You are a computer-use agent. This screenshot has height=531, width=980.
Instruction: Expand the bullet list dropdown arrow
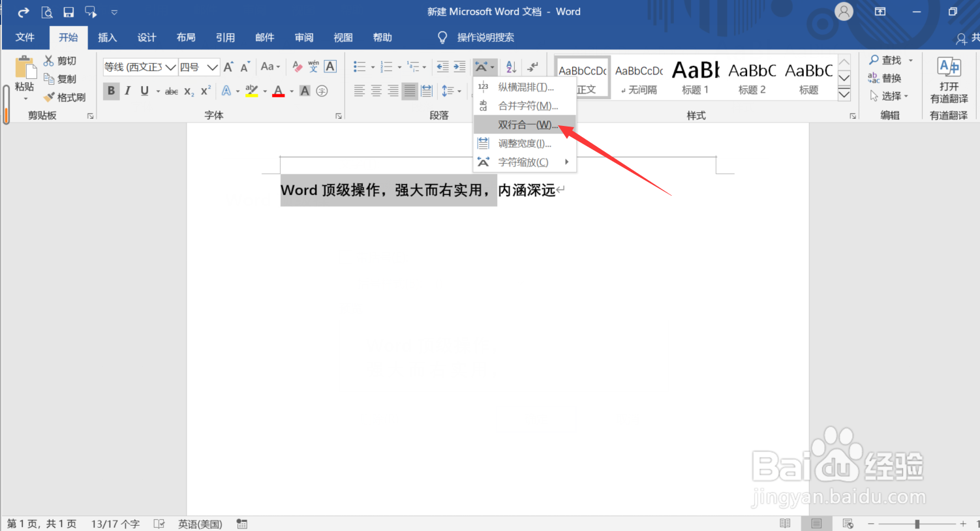(373, 67)
